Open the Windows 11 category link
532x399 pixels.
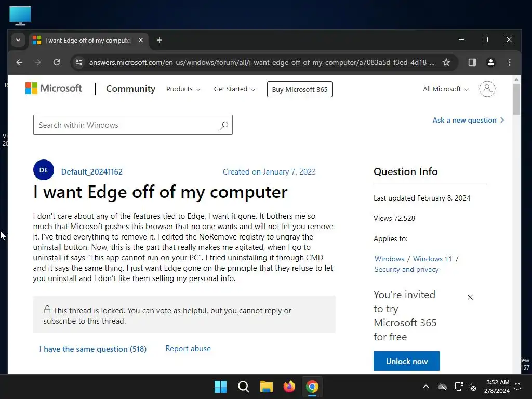point(433,259)
